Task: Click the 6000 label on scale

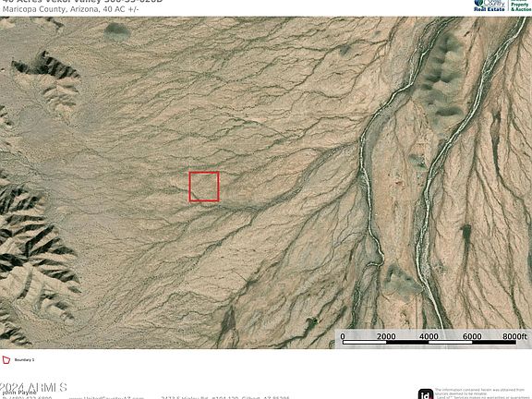Action: 472,336
